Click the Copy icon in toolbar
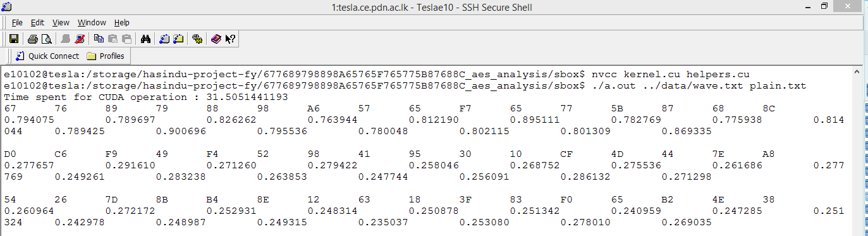This screenshot has height=236, width=868. click(99, 39)
